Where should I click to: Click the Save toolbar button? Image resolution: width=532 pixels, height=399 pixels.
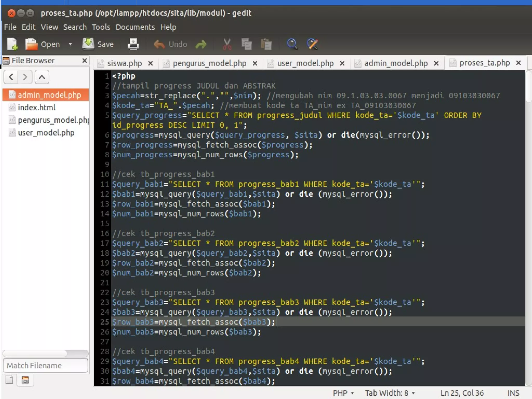tap(98, 44)
